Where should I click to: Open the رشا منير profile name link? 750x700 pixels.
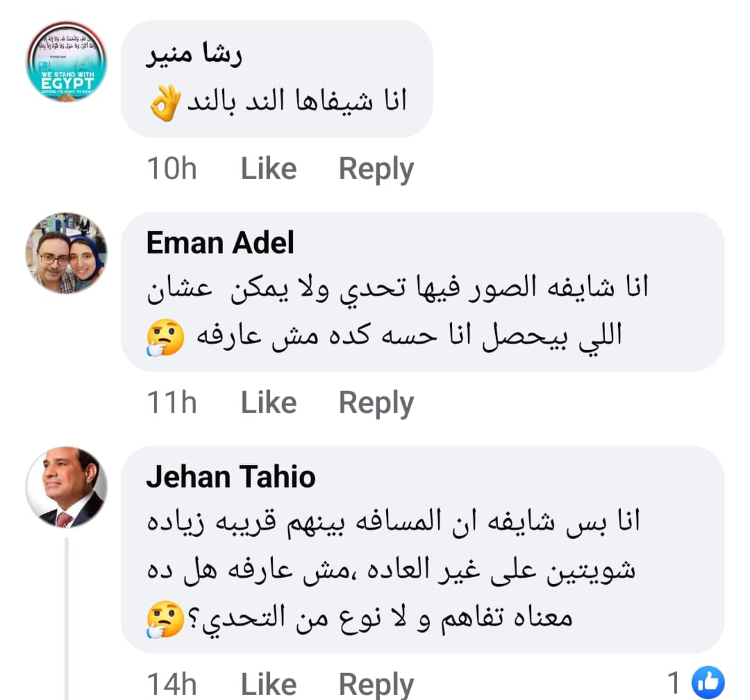pyautogui.click(x=193, y=57)
